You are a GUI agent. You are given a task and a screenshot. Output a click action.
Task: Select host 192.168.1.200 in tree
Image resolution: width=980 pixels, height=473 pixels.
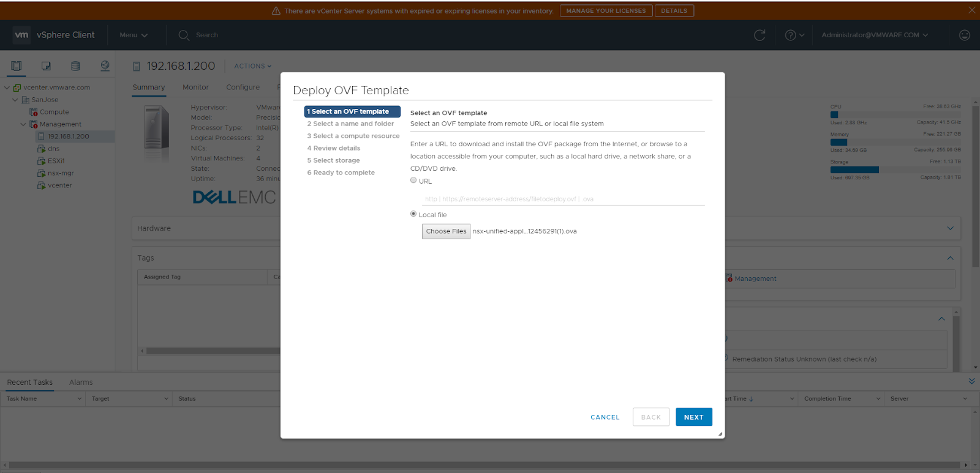(x=68, y=136)
